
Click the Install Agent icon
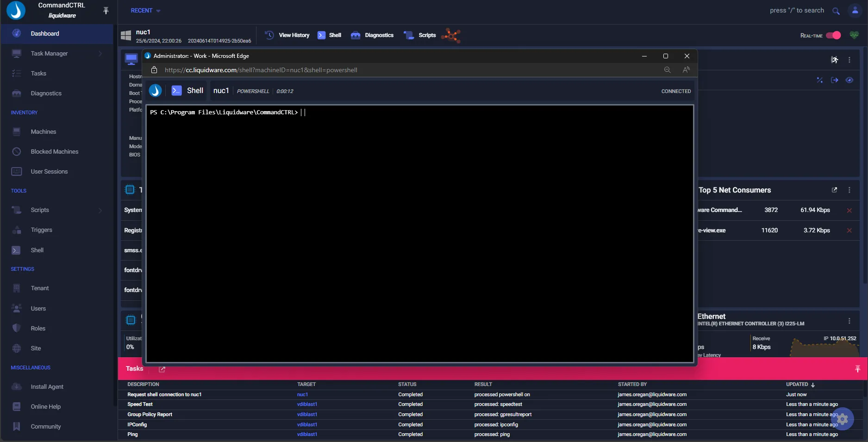point(17,387)
